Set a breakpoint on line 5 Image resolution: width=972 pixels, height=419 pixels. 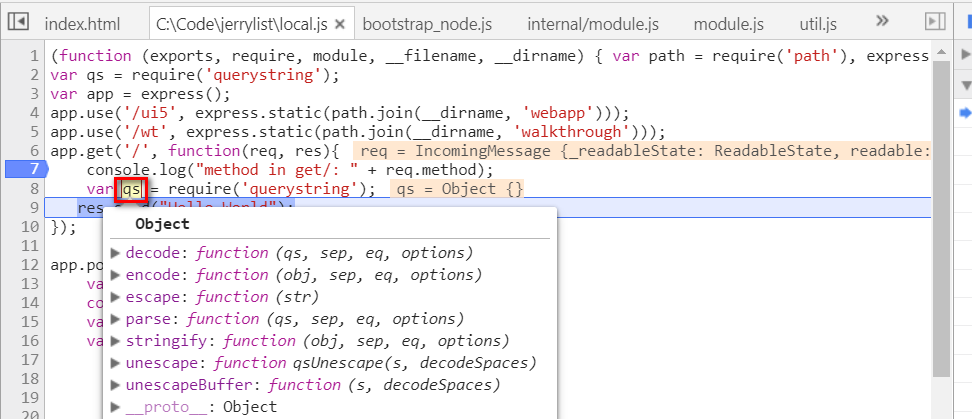33,132
